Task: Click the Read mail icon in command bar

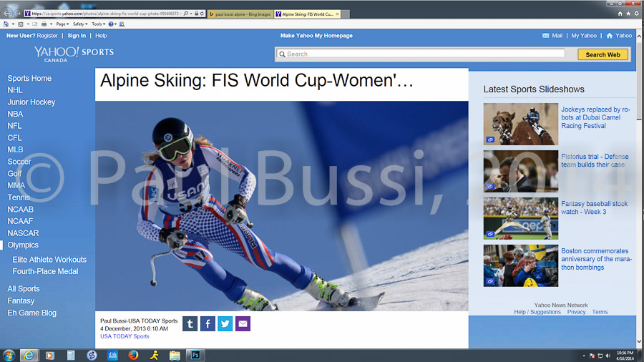Action: [34, 24]
